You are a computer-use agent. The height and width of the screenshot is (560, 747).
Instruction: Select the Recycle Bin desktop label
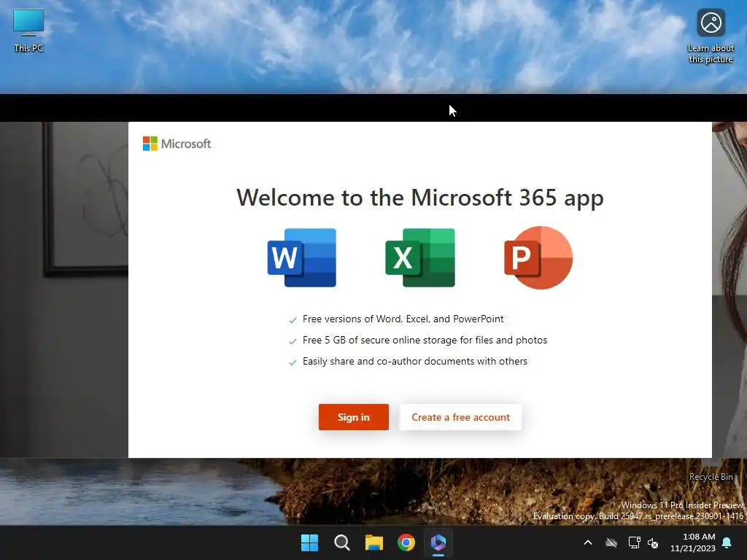pyautogui.click(x=711, y=477)
